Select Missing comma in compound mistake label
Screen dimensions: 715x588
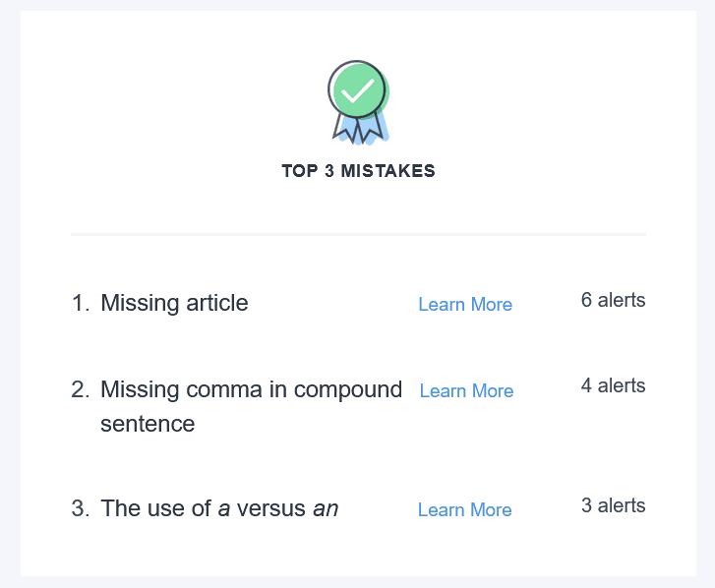(x=251, y=389)
